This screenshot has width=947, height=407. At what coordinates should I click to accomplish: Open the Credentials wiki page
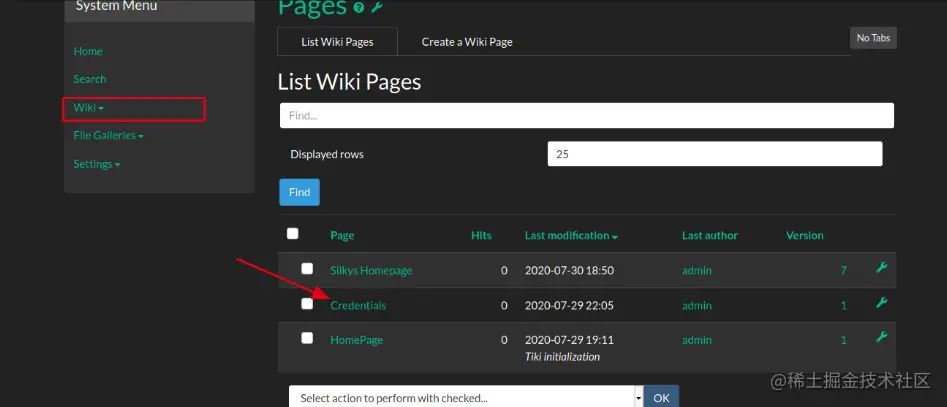click(x=358, y=305)
